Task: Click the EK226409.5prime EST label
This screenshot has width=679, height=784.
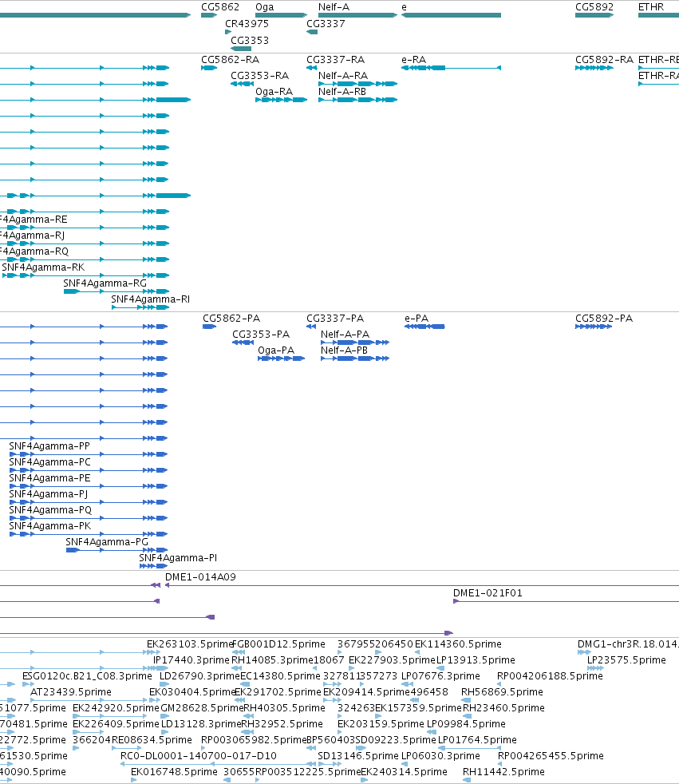Action: tap(116, 723)
